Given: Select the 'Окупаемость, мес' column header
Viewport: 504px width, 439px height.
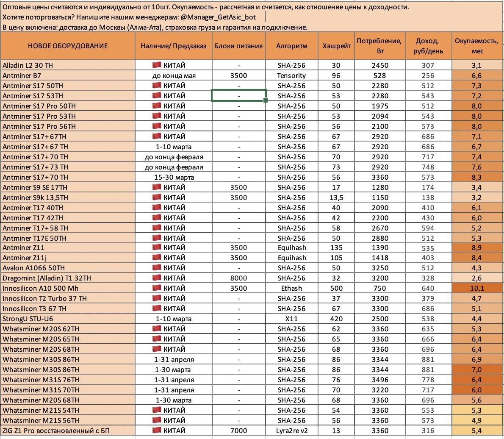Looking at the screenshot, I should pos(477,46).
